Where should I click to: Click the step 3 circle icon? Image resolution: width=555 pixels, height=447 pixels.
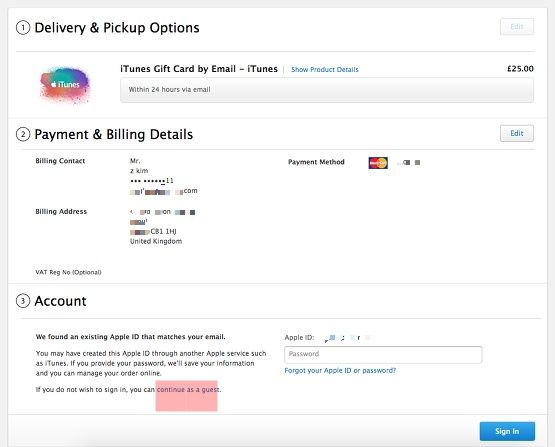coord(23,301)
